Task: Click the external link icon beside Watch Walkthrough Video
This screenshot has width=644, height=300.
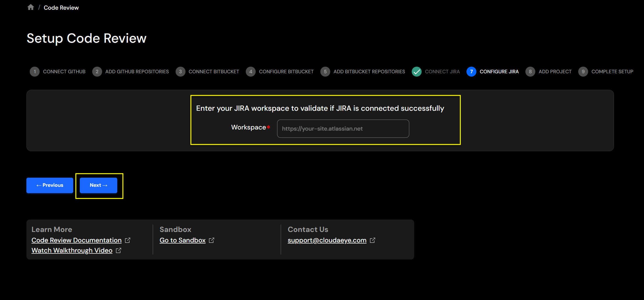Action: tap(118, 250)
